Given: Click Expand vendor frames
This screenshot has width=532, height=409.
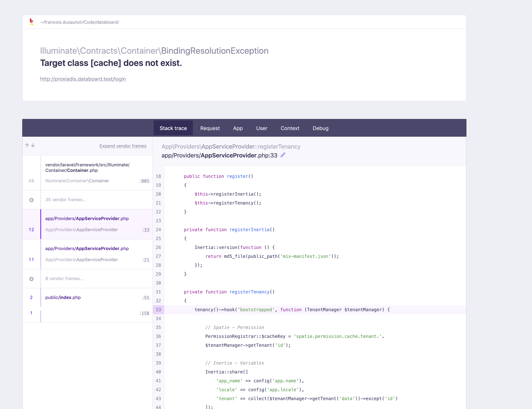Looking at the screenshot, I should click(x=123, y=146).
